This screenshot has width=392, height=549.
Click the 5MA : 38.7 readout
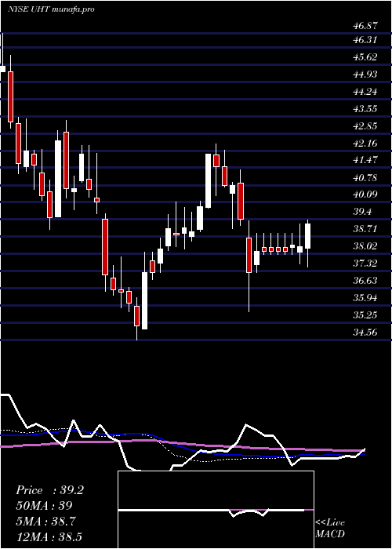coord(46,522)
